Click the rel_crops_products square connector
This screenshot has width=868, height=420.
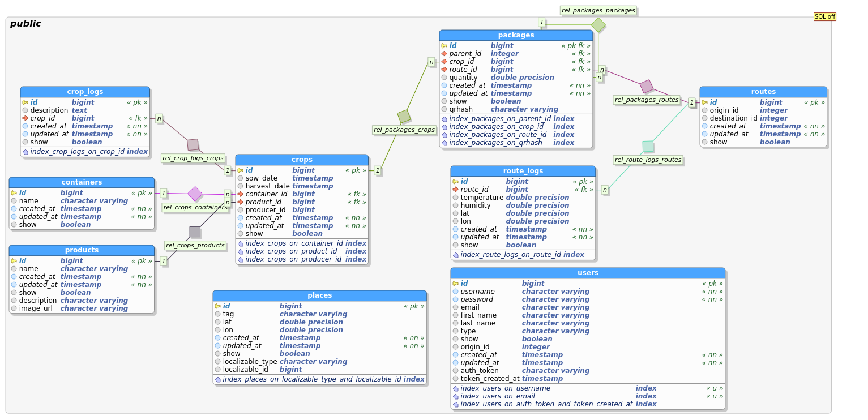click(195, 232)
